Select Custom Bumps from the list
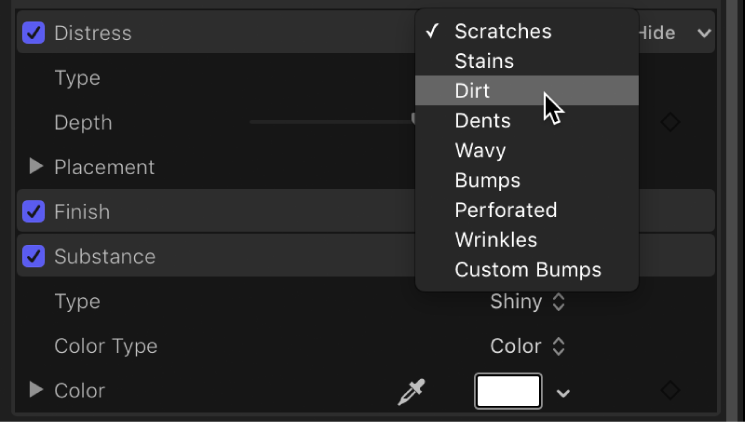Screen dimensions: 747x423 click(x=527, y=270)
